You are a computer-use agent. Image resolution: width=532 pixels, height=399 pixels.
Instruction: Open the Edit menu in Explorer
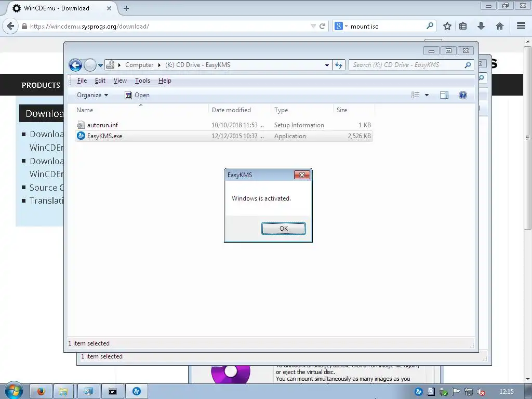pyautogui.click(x=100, y=81)
